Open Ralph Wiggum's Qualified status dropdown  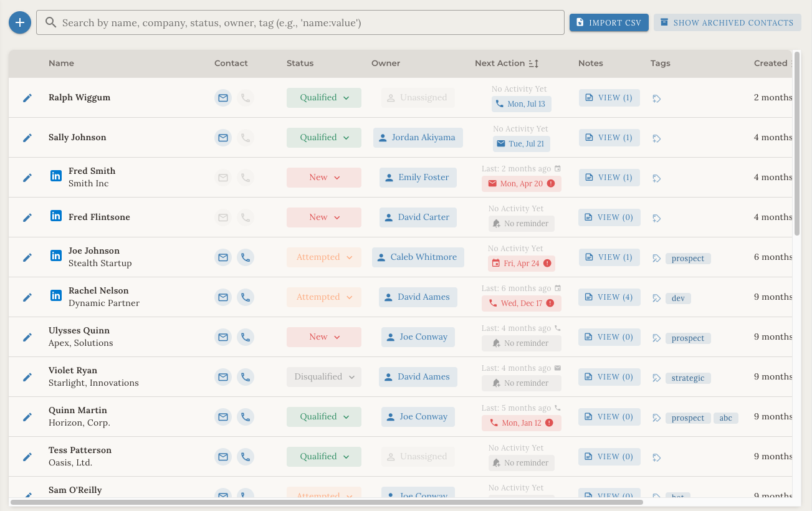[324, 98]
